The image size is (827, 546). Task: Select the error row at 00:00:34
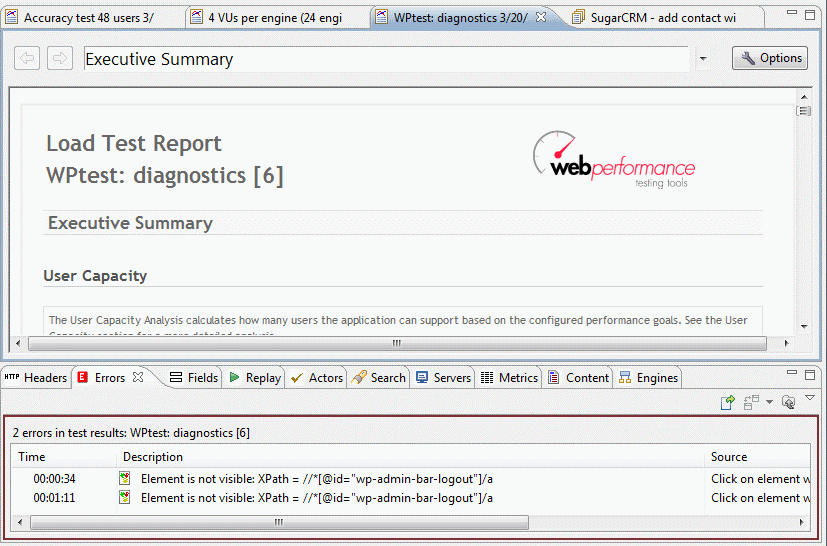click(411, 479)
